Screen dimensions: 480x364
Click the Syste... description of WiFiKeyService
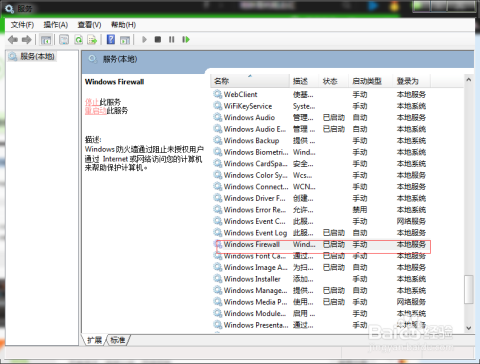pyautogui.click(x=304, y=106)
